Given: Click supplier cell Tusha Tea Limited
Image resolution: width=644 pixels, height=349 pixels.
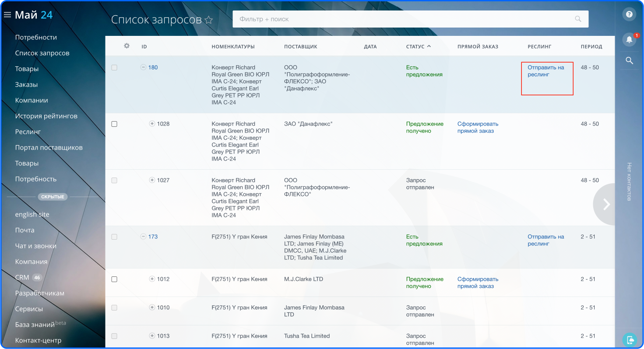Looking at the screenshot, I should coord(307,336).
